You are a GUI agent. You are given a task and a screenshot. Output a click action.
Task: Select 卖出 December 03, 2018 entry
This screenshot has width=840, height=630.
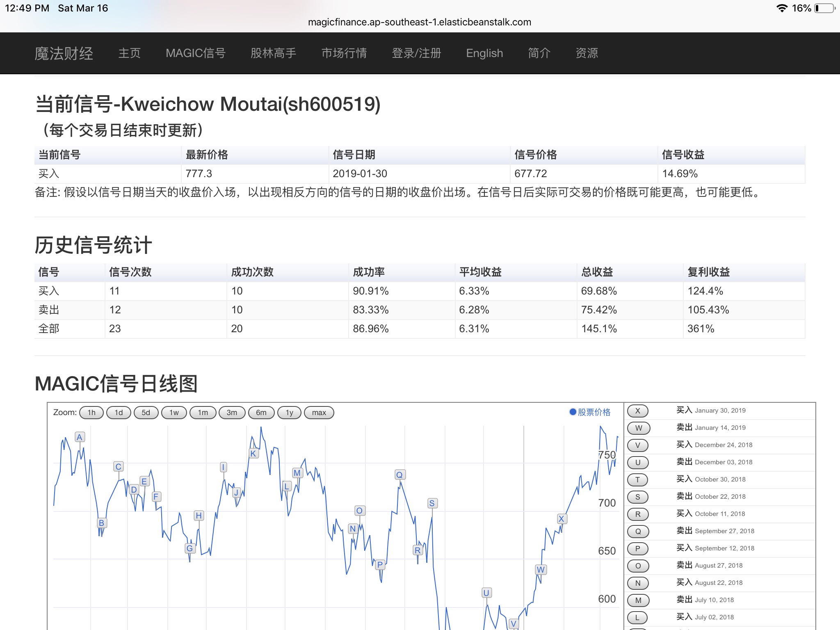(x=714, y=462)
